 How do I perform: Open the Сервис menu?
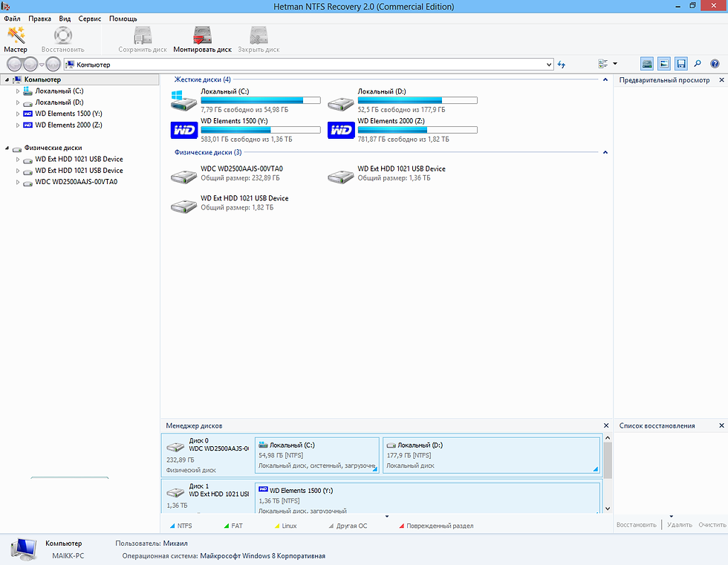pos(90,19)
